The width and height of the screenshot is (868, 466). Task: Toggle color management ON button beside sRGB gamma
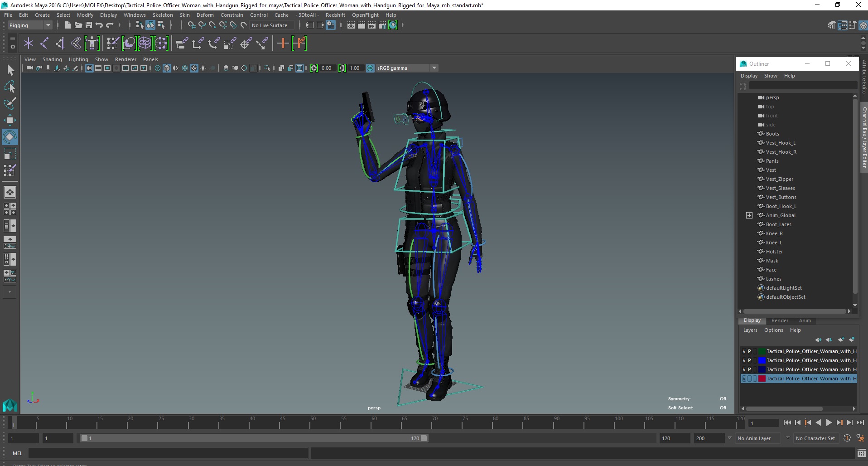tap(370, 68)
